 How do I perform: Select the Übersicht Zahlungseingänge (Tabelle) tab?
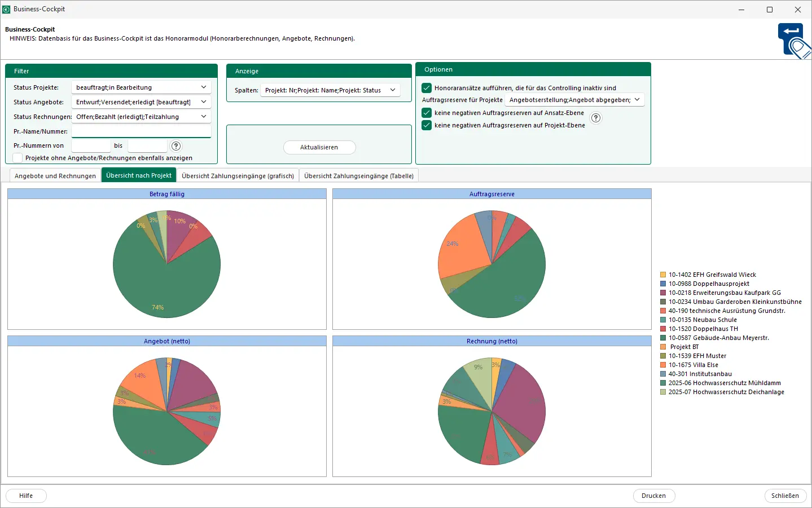point(359,176)
